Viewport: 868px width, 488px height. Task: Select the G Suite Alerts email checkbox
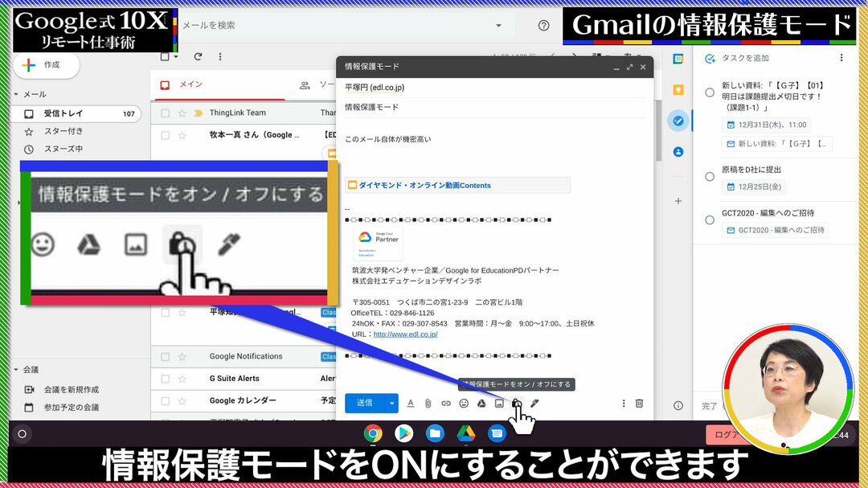165,379
